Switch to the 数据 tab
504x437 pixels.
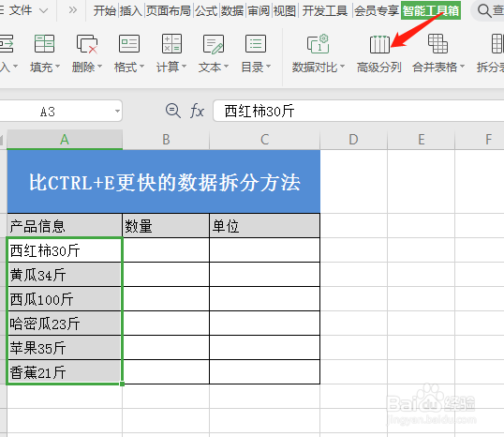tap(232, 11)
